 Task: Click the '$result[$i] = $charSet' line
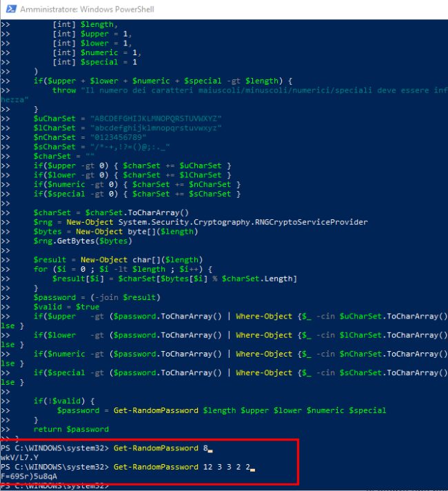174,278
